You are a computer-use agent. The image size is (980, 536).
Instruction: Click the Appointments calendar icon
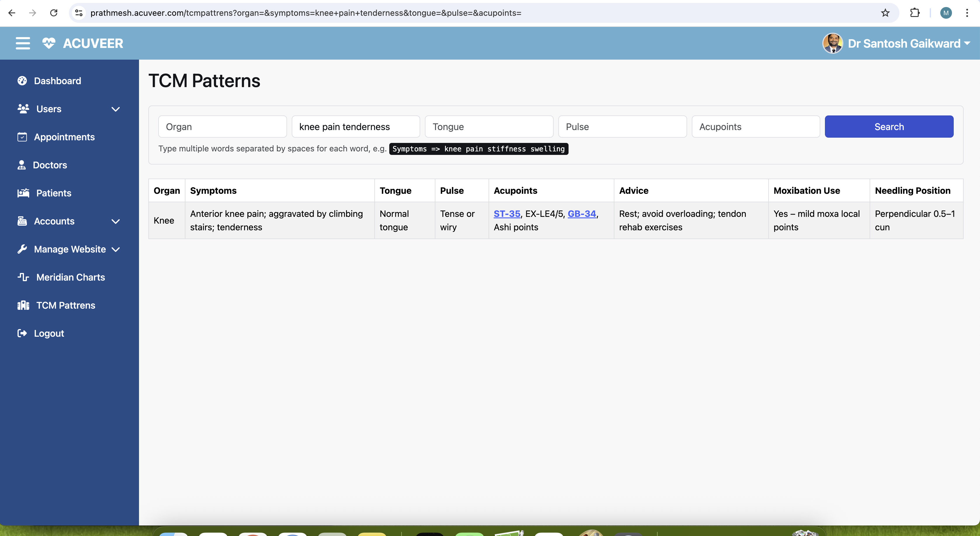(x=22, y=137)
